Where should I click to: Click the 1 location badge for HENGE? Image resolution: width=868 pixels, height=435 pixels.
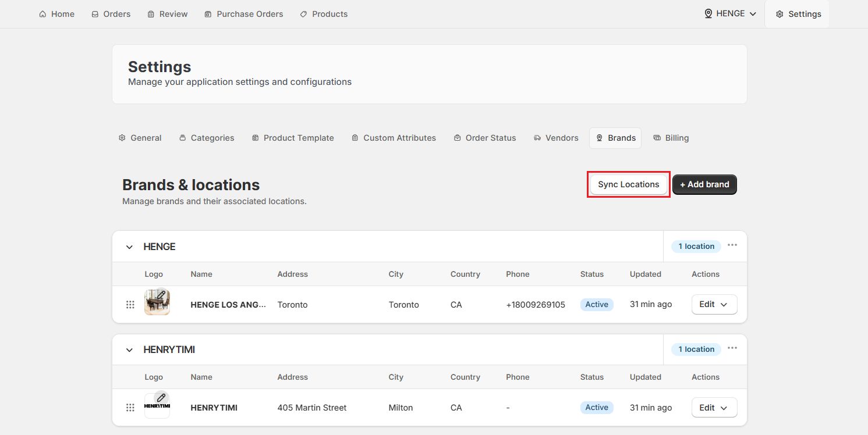point(696,247)
